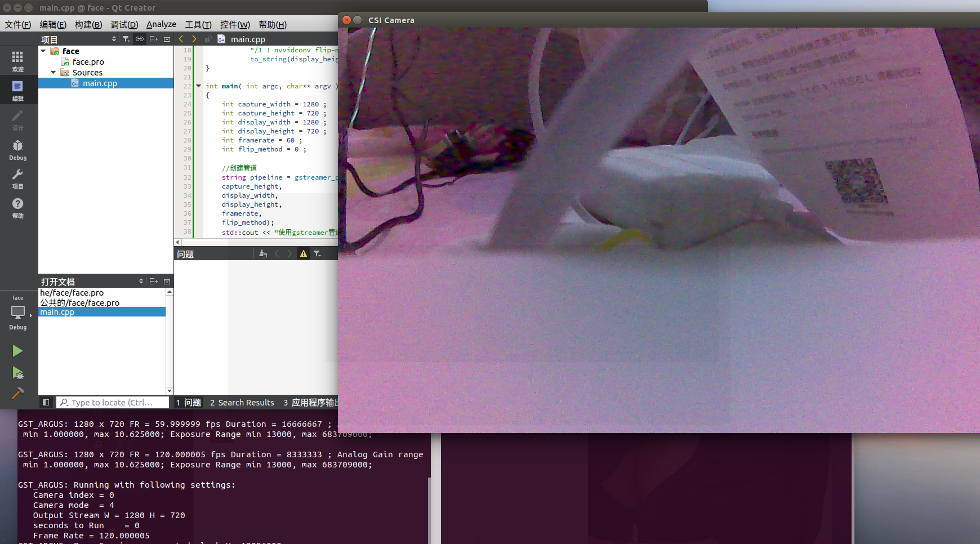980x544 pixels.
Task: Go back in editor navigation history
Action: click(181, 39)
